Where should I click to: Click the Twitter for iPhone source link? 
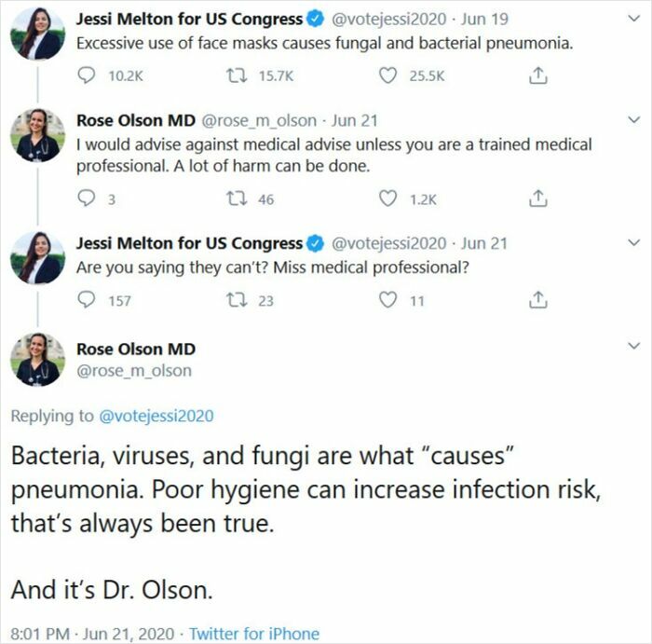[x=253, y=634]
